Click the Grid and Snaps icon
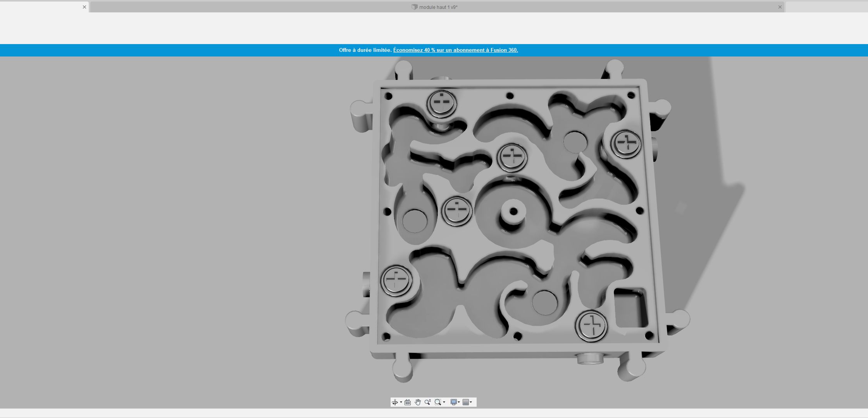 (x=466, y=402)
